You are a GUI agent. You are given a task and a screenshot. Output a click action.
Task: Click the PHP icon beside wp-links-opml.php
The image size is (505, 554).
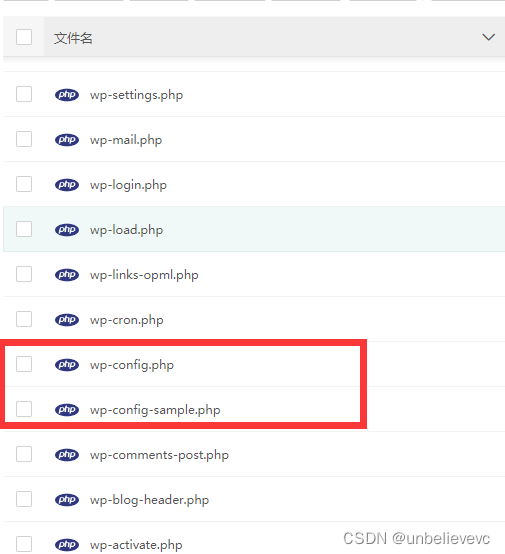point(67,275)
